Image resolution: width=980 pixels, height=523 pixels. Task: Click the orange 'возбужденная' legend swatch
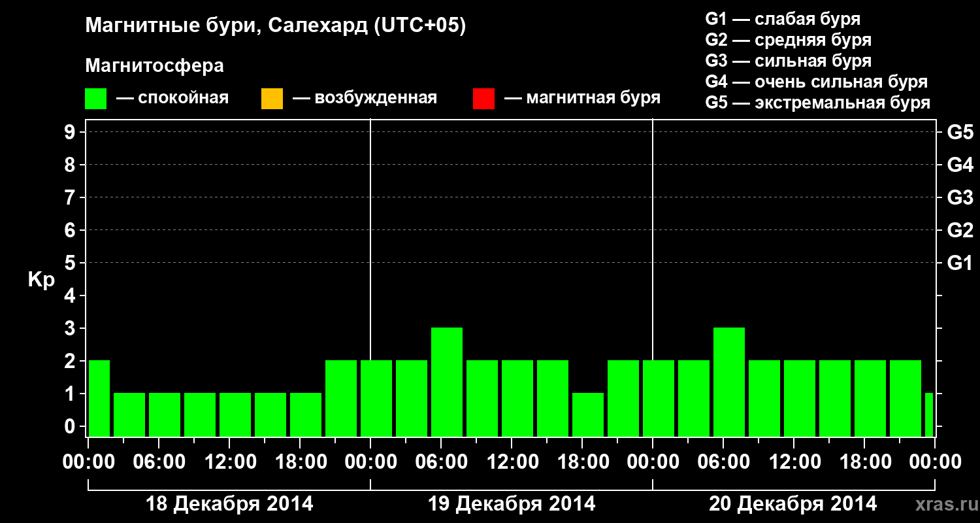click(272, 99)
